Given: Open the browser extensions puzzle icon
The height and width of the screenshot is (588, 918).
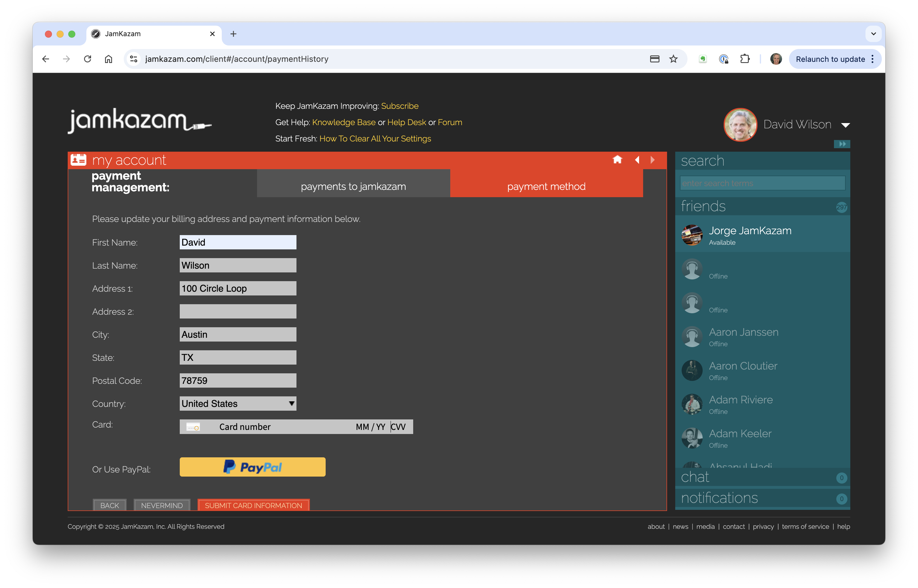Looking at the screenshot, I should (x=745, y=59).
